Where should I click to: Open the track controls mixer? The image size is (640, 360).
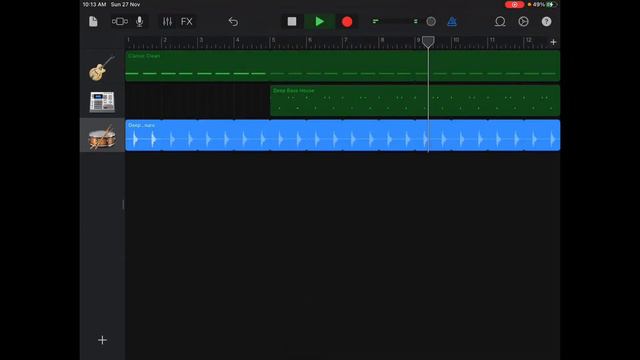167,21
